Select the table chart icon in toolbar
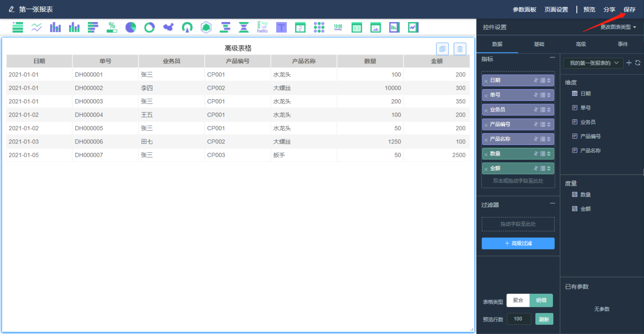 (x=17, y=27)
